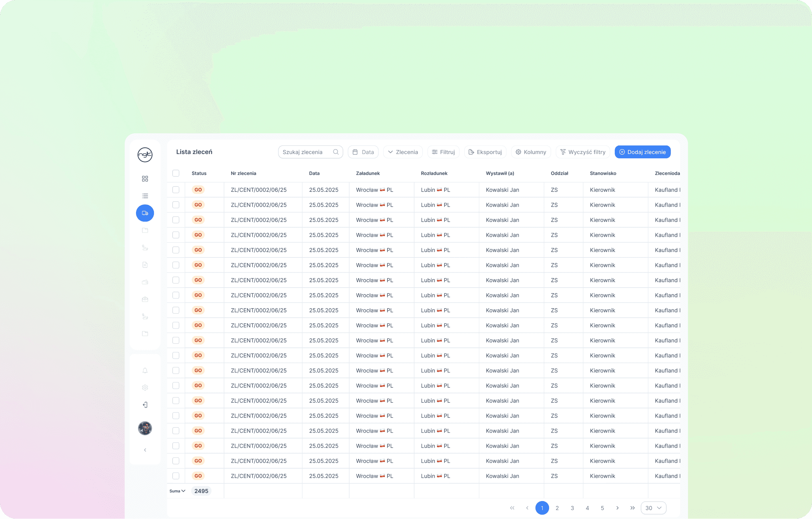The width and height of the screenshot is (812, 519).
Task: Jump to last page with double arrow
Action: (x=632, y=508)
